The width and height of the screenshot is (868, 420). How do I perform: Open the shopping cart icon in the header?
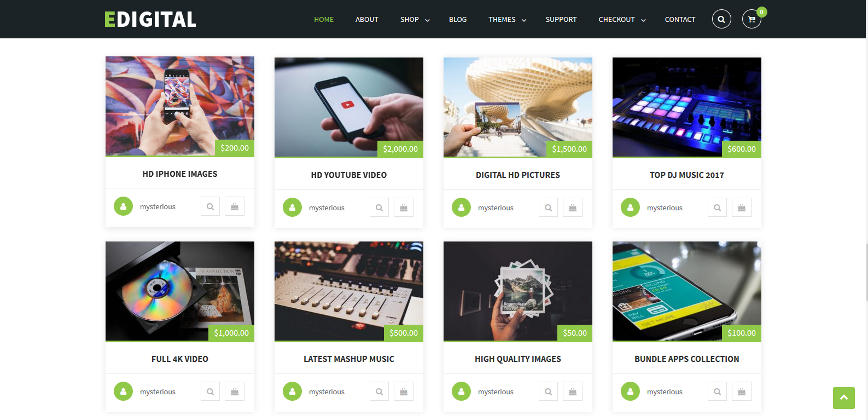pos(752,19)
